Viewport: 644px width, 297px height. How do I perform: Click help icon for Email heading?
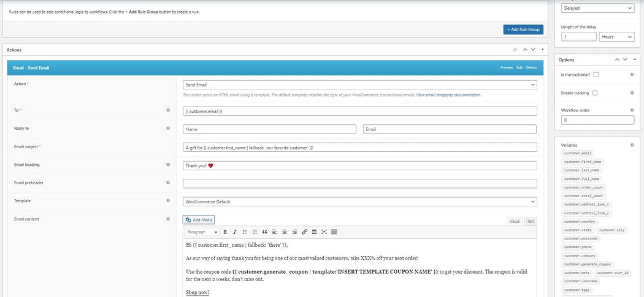pos(168,165)
